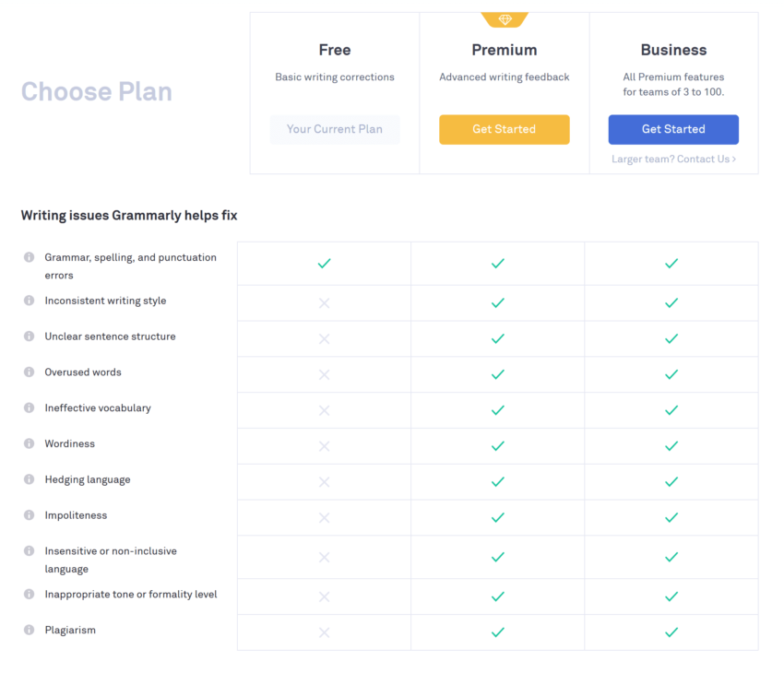The image size is (784, 673).
Task: Click info for Grammar, spelling, and punctuation errors
Action: [x=30, y=257]
